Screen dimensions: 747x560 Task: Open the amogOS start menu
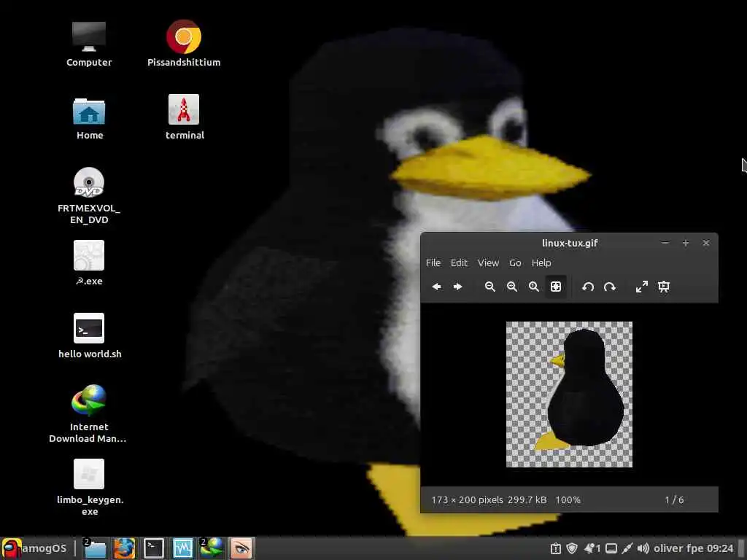(34, 548)
